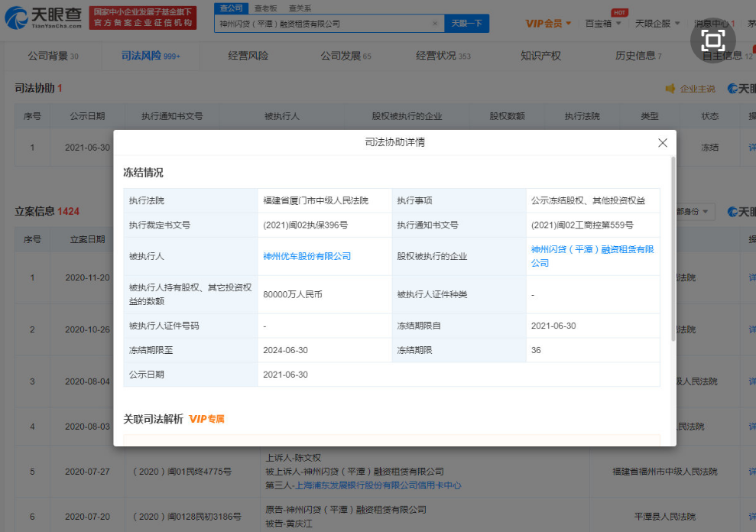Click the 企业主说 speaker icon
This screenshot has height=532, width=756.
(x=670, y=88)
